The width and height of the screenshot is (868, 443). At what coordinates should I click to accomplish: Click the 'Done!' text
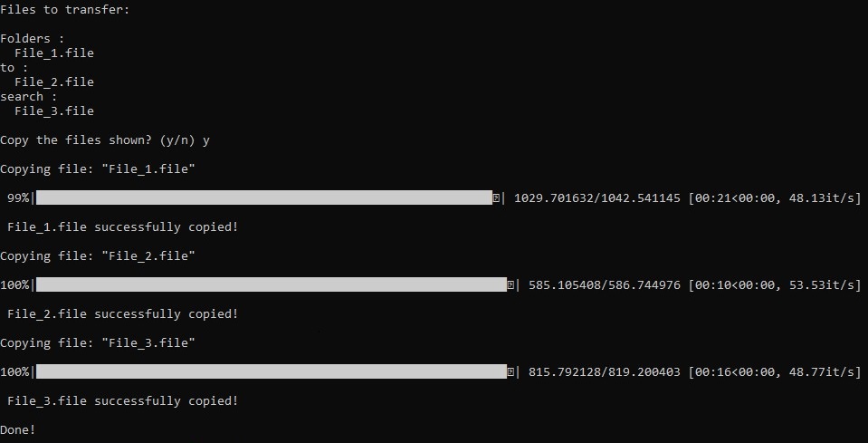click(18, 429)
